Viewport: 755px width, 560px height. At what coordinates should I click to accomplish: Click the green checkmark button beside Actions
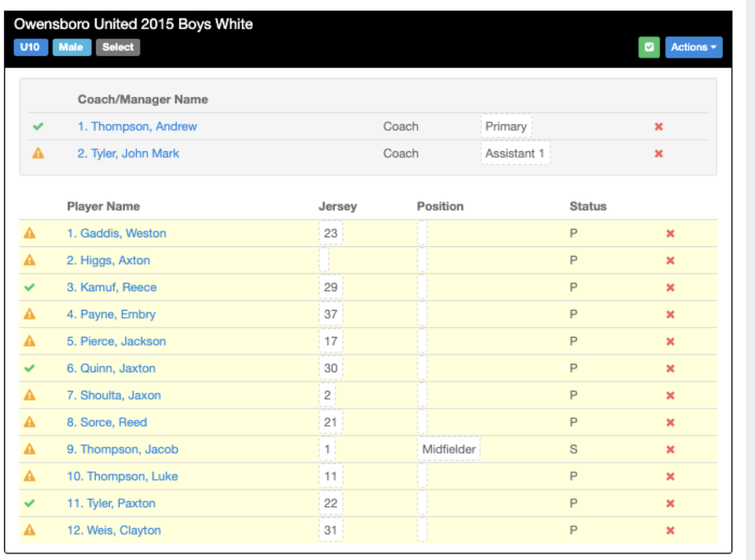pyautogui.click(x=649, y=47)
